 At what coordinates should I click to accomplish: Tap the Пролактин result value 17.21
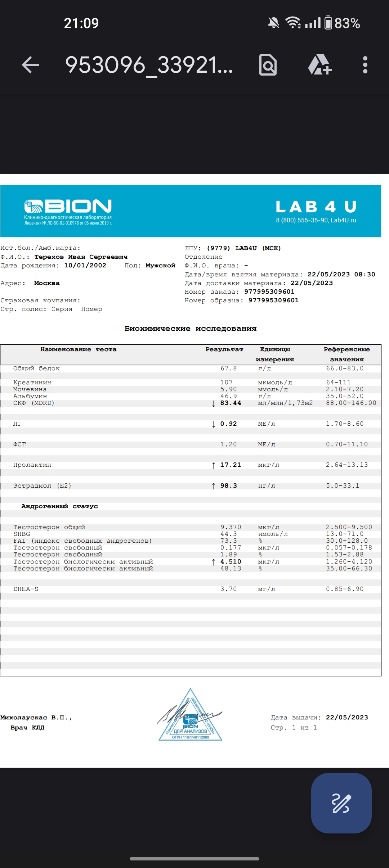(x=231, y=465)
